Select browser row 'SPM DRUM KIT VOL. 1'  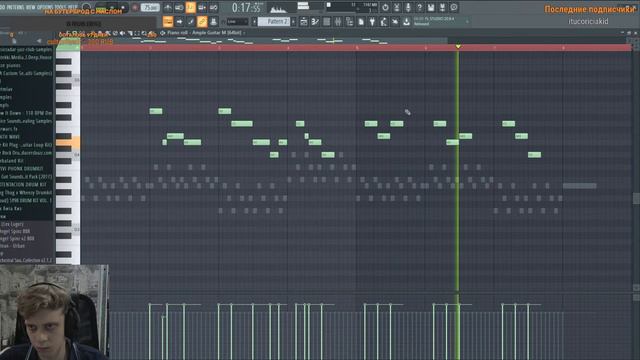click(26, 200)
